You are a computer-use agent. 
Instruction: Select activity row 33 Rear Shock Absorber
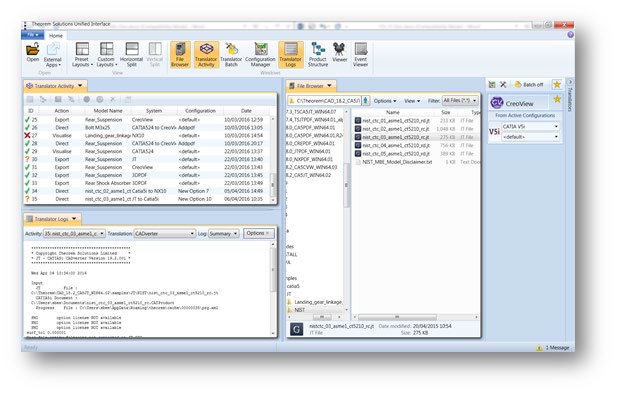click(x=148, y=183)
